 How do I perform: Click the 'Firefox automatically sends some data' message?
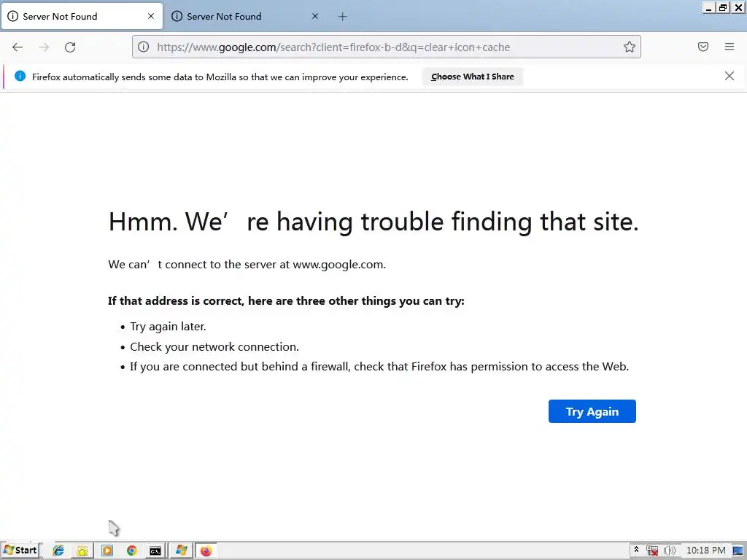pos(220,77)
